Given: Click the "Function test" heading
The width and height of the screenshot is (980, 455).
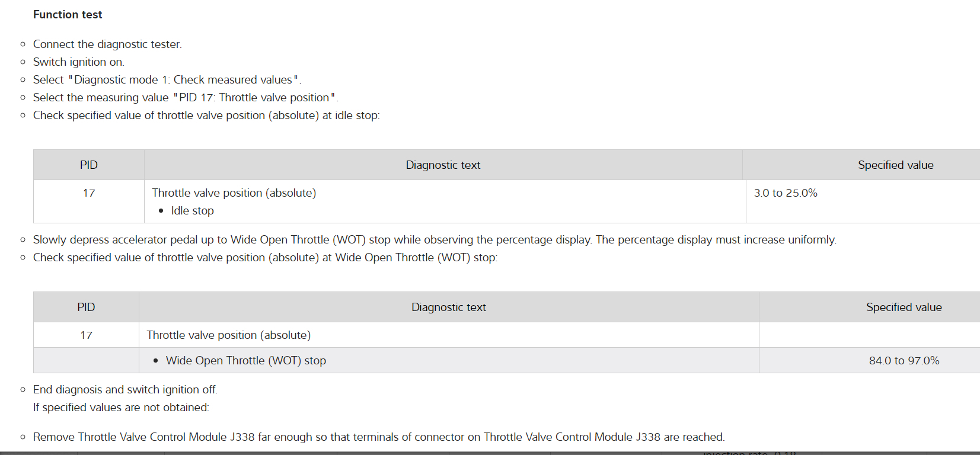Looking at the screenshot, I should (x=68, y=15).
